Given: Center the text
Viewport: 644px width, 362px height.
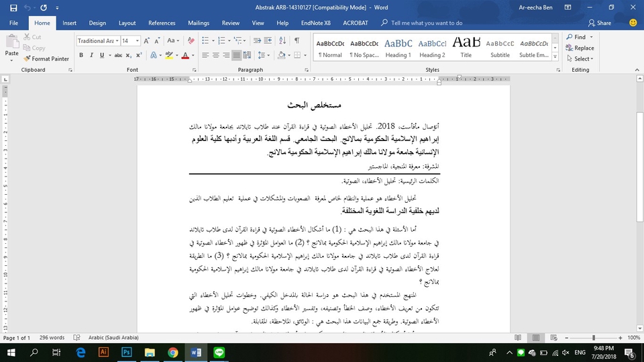Looking at the screenshot, I should click(x=215, y=55).
